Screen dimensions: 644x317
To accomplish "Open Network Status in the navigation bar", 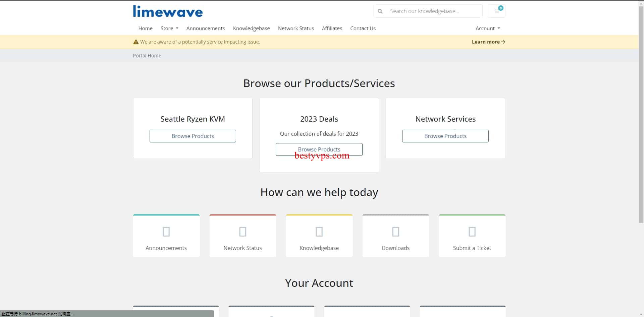I will point(296,28).
